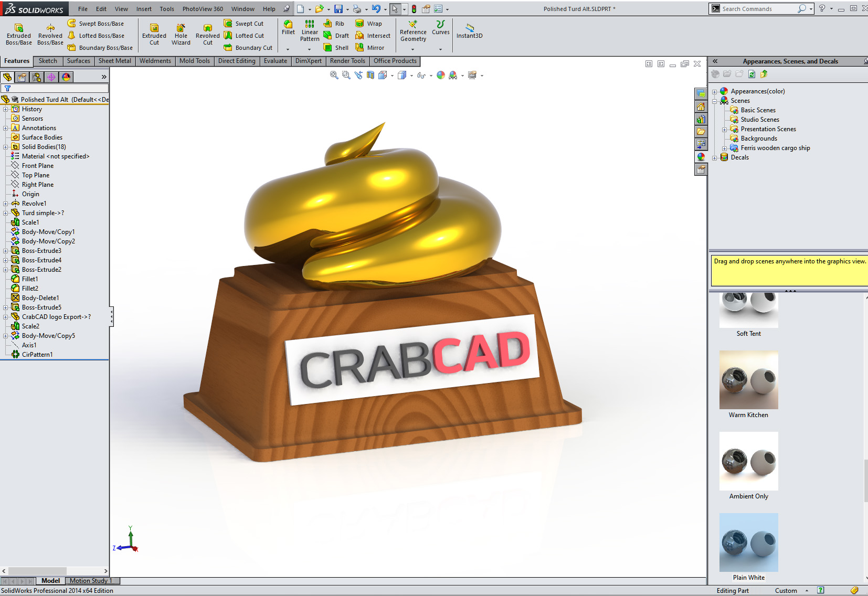
Task: Click the Rebuild traffic light icon
Action: tap(414, 9)
